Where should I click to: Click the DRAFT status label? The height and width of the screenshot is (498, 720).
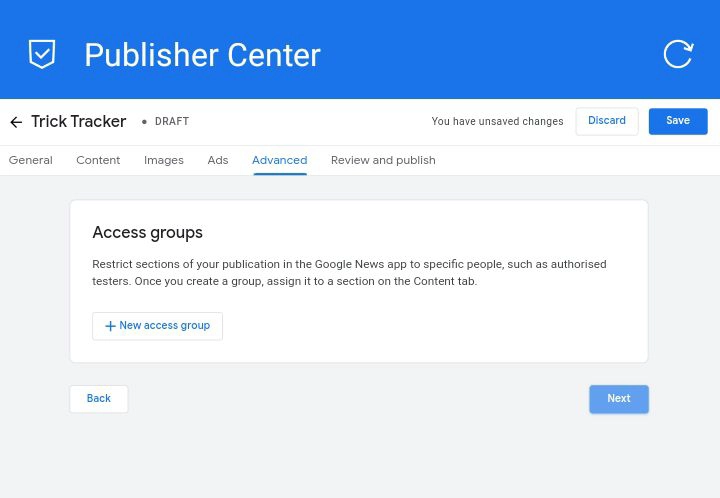click(x=172, y=122)
